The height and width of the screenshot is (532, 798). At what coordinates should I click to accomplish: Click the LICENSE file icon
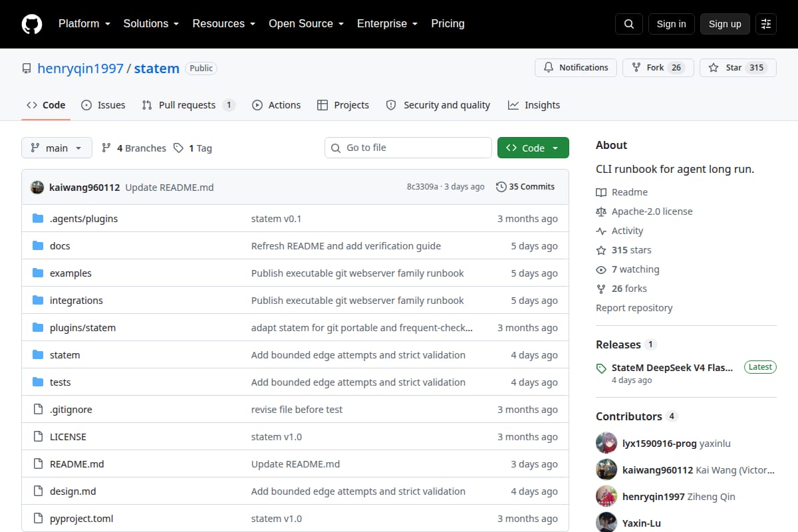pyautogui.click(x=38, y=437)
